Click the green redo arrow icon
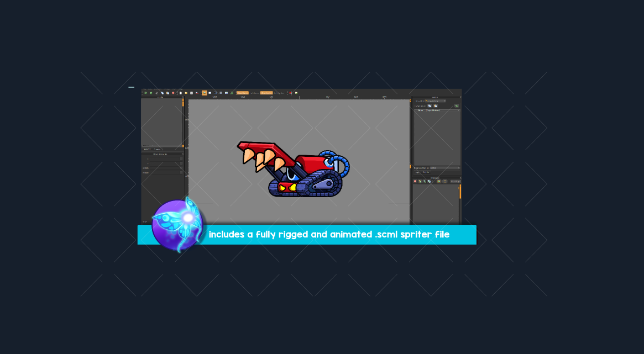 151,93
